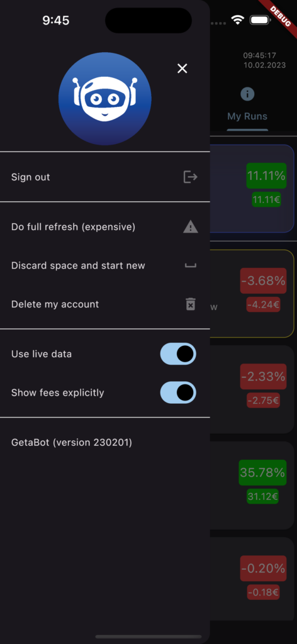Screen dimensions: 297x644
Task: Select the run with -3.68% loss
Action: coord(252,293)
